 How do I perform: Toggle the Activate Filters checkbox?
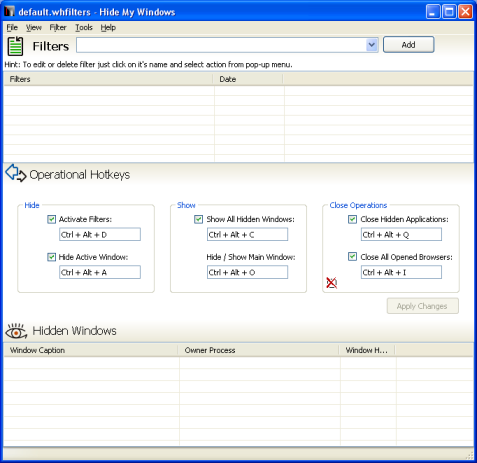click(x=51, y=219)
